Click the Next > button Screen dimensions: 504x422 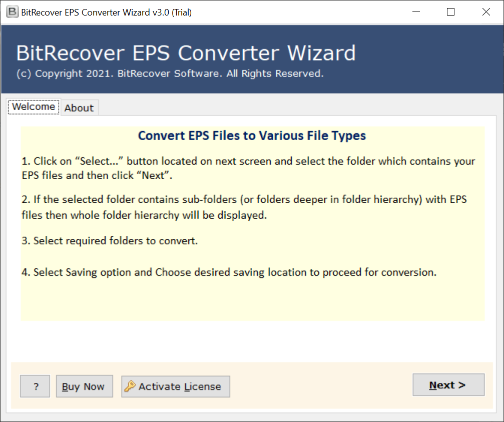coord(448,385)
